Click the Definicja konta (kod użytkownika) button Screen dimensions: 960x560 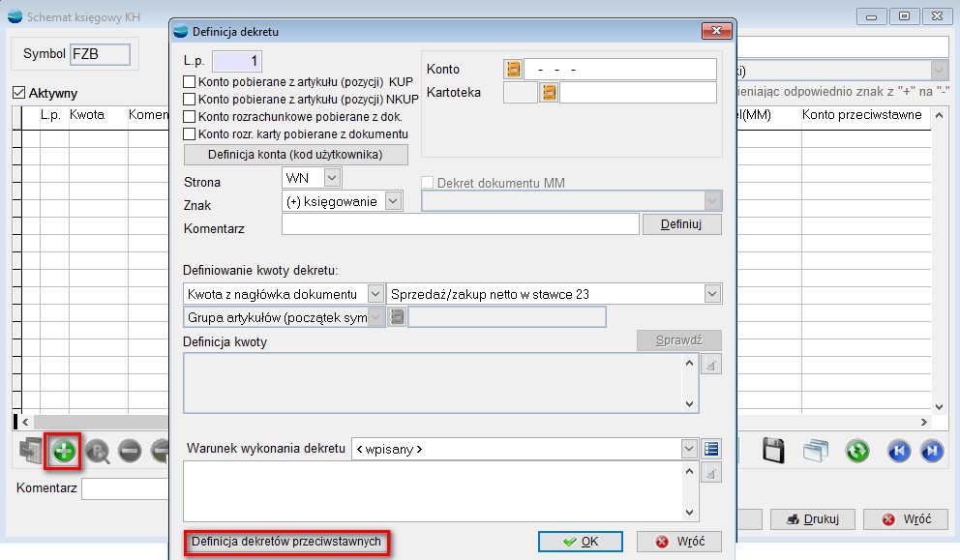click(x=296, y=155)
